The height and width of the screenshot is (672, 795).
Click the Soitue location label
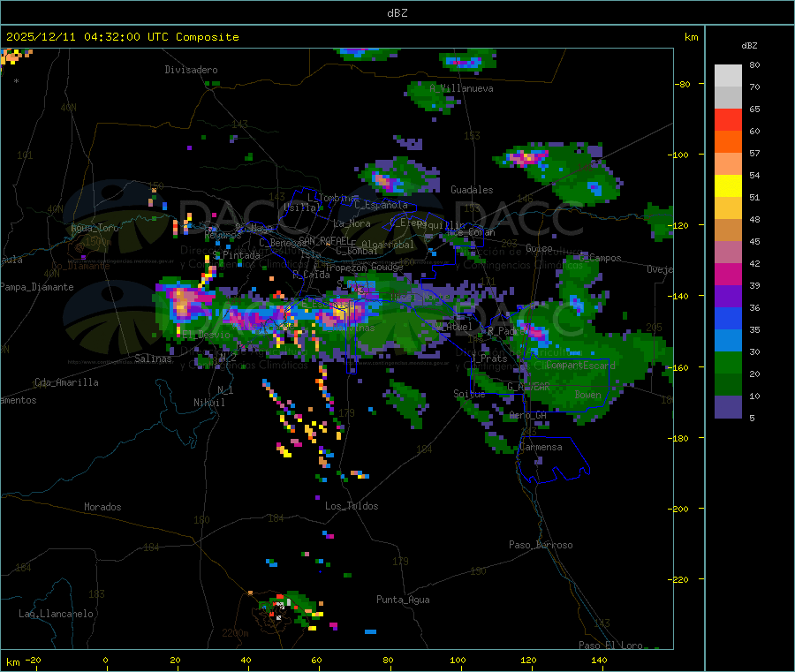pos(469,393)
